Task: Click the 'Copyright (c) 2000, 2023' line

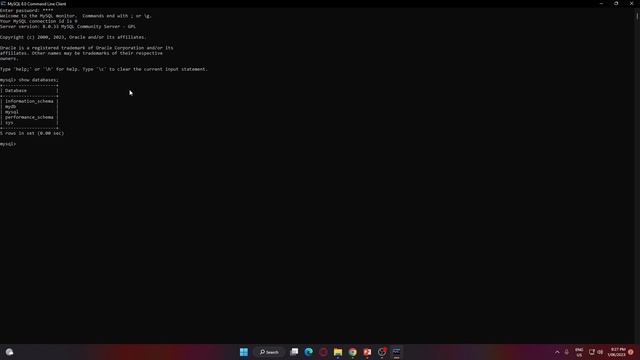Action: pos(73,37)
